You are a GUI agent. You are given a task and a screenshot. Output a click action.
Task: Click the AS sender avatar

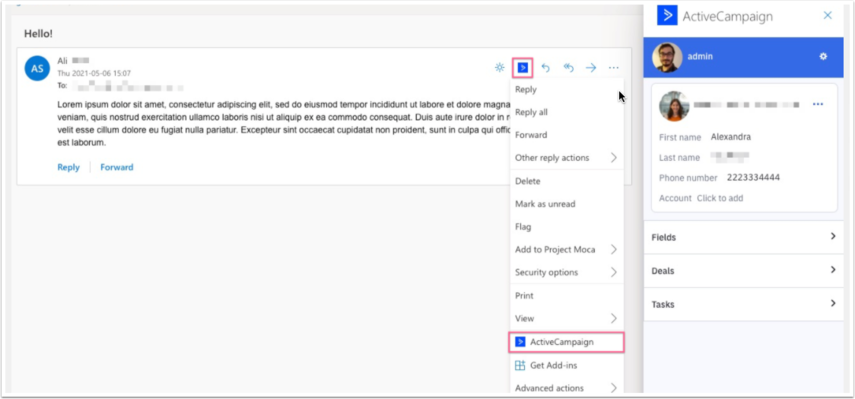tap(37, 69)
